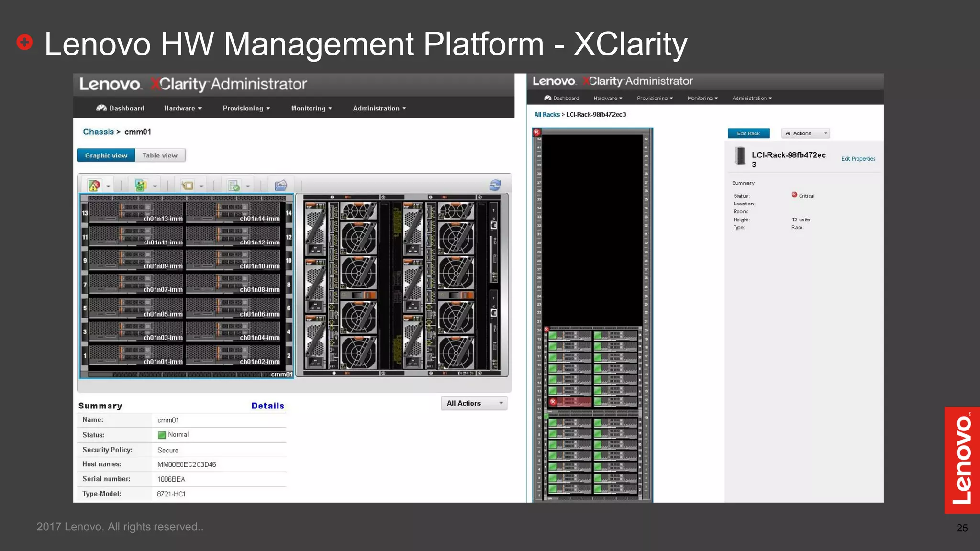Click the Chassis breadcrumb link
The height and width of the screenshot is (551, 980).
(x=98, y=132)
